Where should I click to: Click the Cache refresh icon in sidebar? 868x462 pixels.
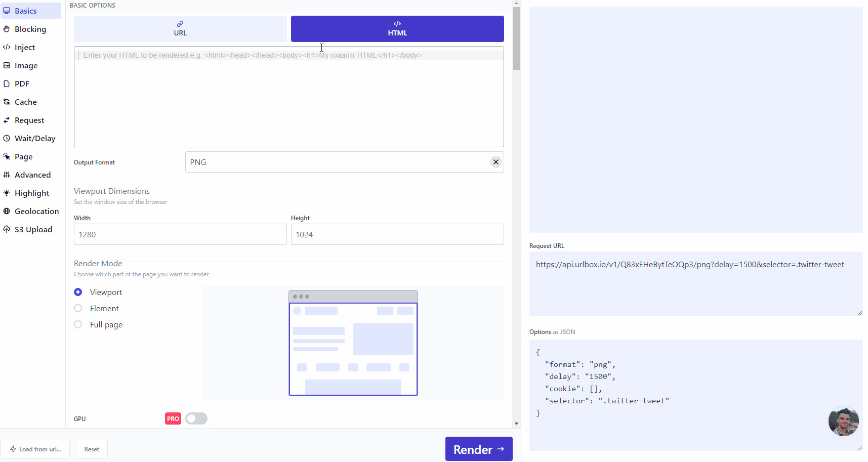click(x=7, y=102)
